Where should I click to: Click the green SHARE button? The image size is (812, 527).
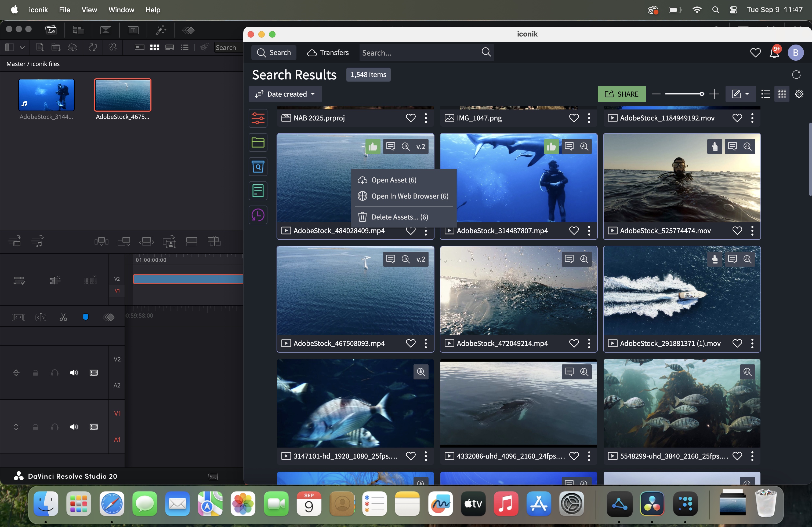point(621,94)
